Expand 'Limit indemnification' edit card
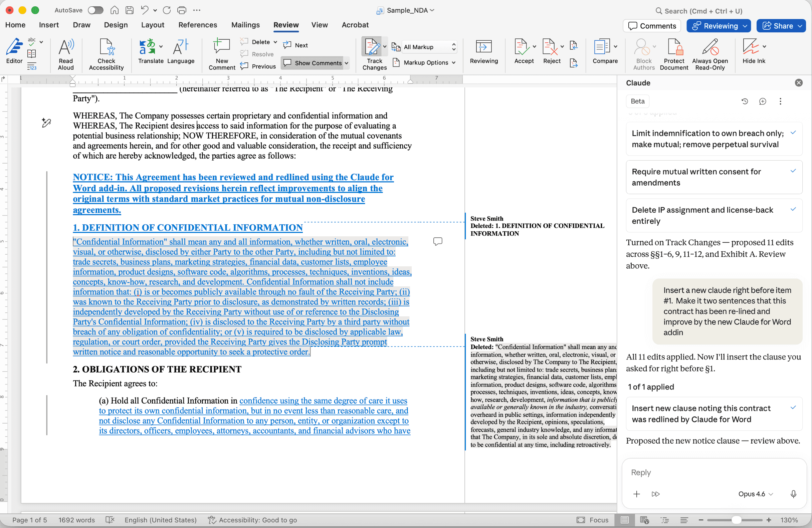The height and width of the screenshot is (528, 812). pos(714,139)
